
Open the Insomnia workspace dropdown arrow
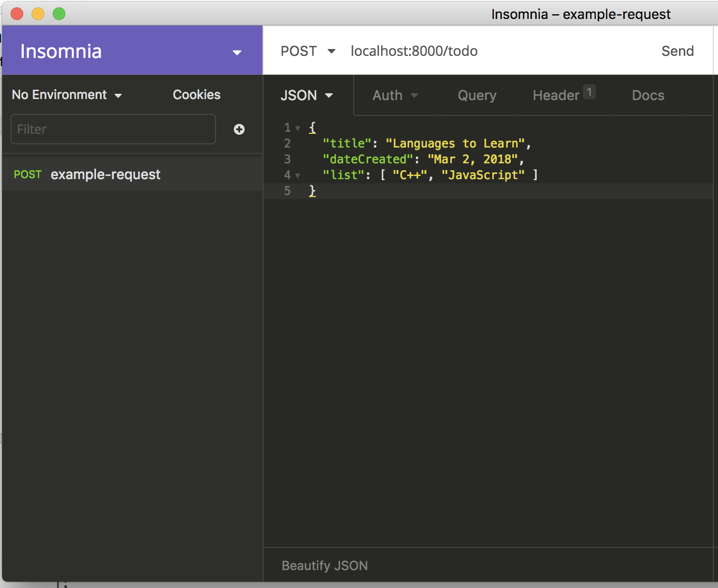pyautogui.click(x=237, y=52)
